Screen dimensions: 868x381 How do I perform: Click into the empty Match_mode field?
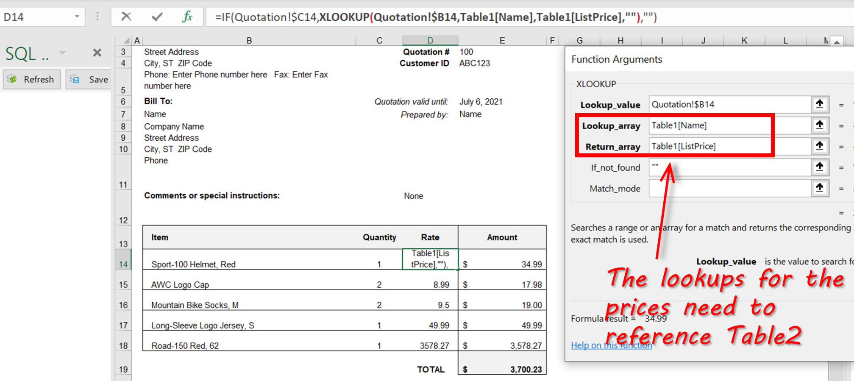coord(729,188)
